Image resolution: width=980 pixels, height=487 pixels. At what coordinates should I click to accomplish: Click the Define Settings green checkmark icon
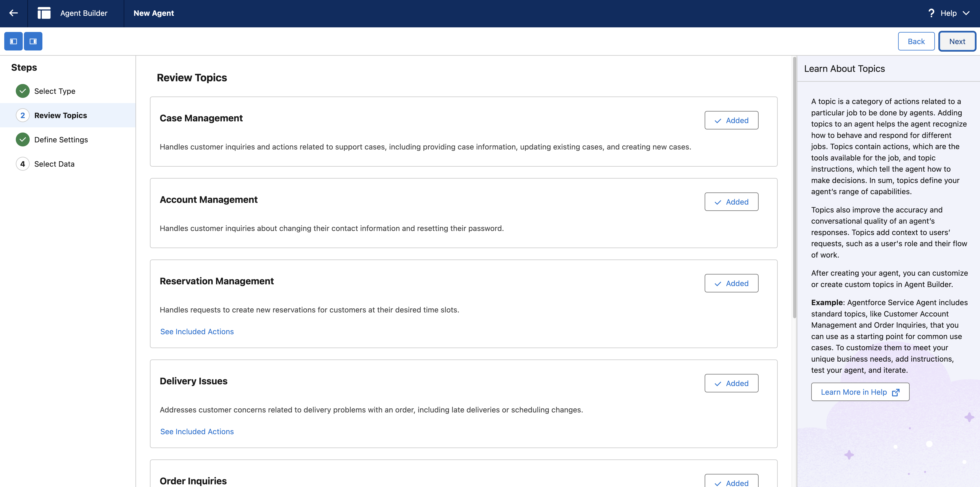(23, 140)
